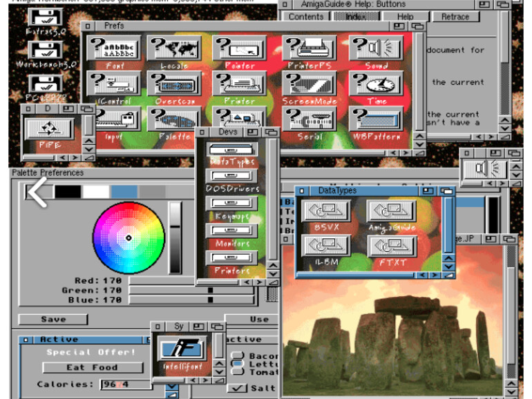The image size is (532, 399).
Task: Select the Workbench3.0 disk icon
Action: [46, 50]
